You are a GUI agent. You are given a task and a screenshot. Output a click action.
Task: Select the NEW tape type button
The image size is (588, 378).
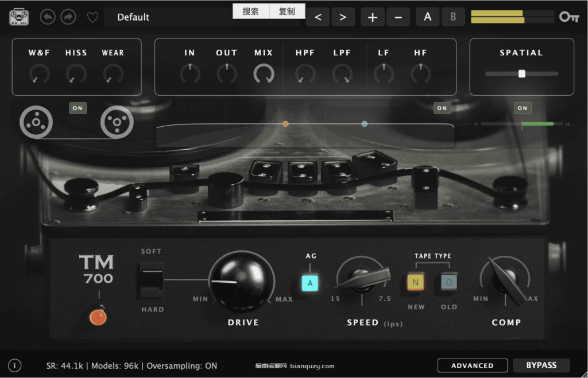pos(416,282)
